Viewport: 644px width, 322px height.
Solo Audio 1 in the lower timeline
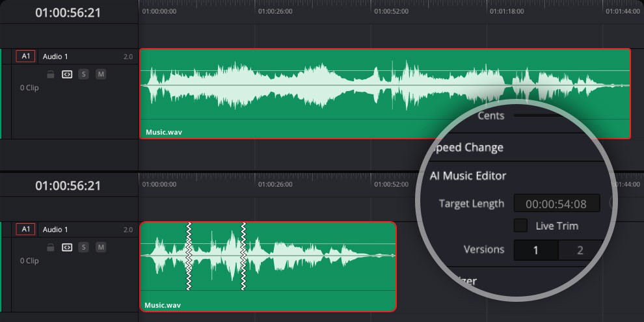click(83, 247)
